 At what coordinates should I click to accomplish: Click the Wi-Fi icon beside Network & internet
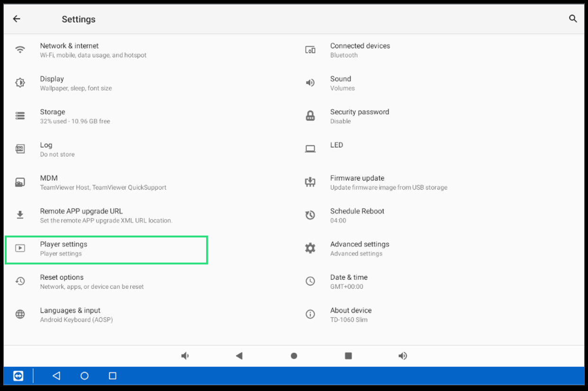pyautogui.click(x=20, y=50)
